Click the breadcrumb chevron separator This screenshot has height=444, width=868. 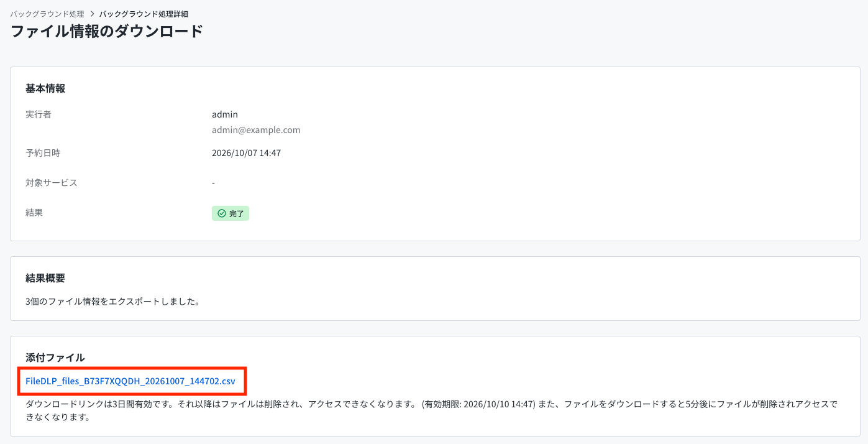[92, 14]
